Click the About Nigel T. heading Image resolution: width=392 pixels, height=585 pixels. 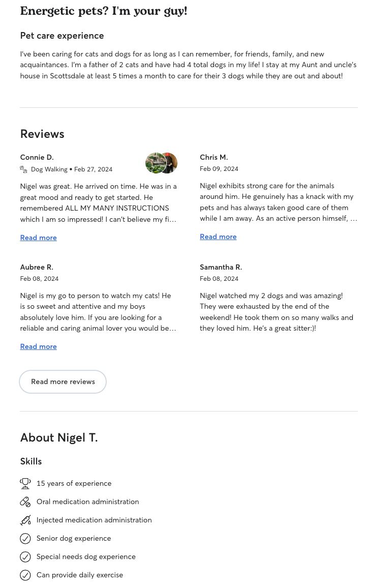point(59,437)
